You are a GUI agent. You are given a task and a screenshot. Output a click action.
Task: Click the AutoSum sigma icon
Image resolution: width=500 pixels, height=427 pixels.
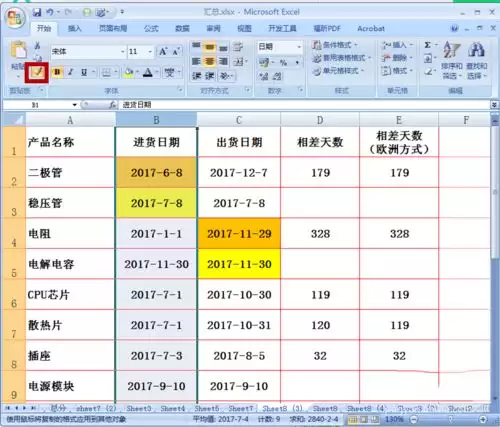click(428, 45)
